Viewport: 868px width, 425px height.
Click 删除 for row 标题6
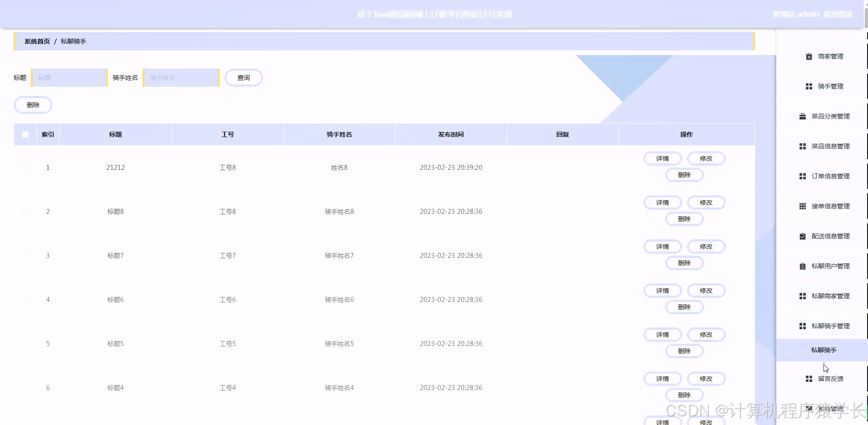click(x=684, y=307)
